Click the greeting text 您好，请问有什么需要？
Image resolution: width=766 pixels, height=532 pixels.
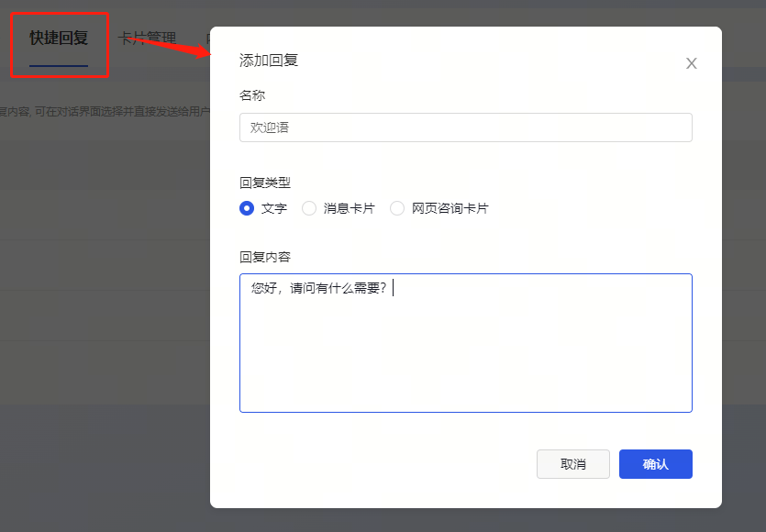[x=321, y=287]
